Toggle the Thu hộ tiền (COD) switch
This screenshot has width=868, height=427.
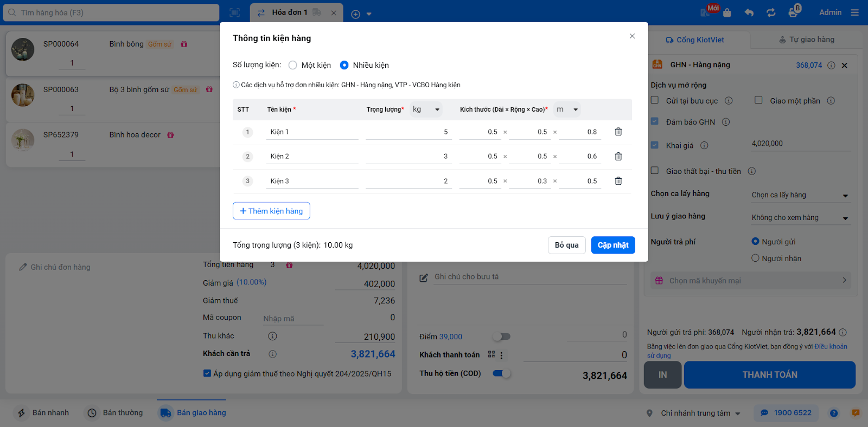[501, 373]
